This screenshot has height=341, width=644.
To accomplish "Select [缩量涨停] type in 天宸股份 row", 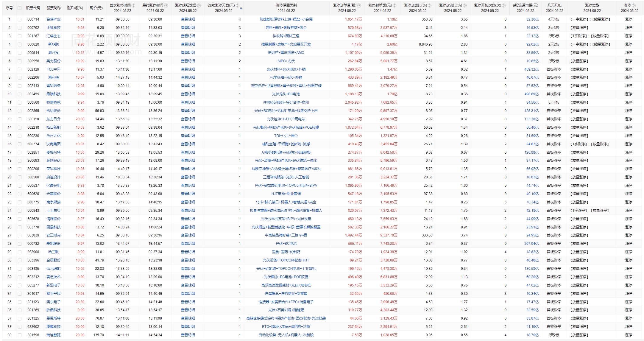I will click(579, 194).
